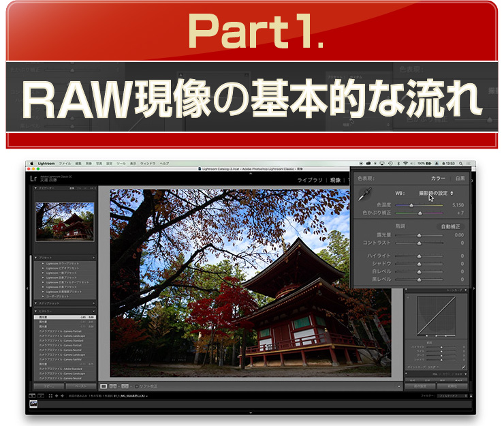Open the toolbar options dropdown arrow
The image size is (504, 426).
click(399, 386)
